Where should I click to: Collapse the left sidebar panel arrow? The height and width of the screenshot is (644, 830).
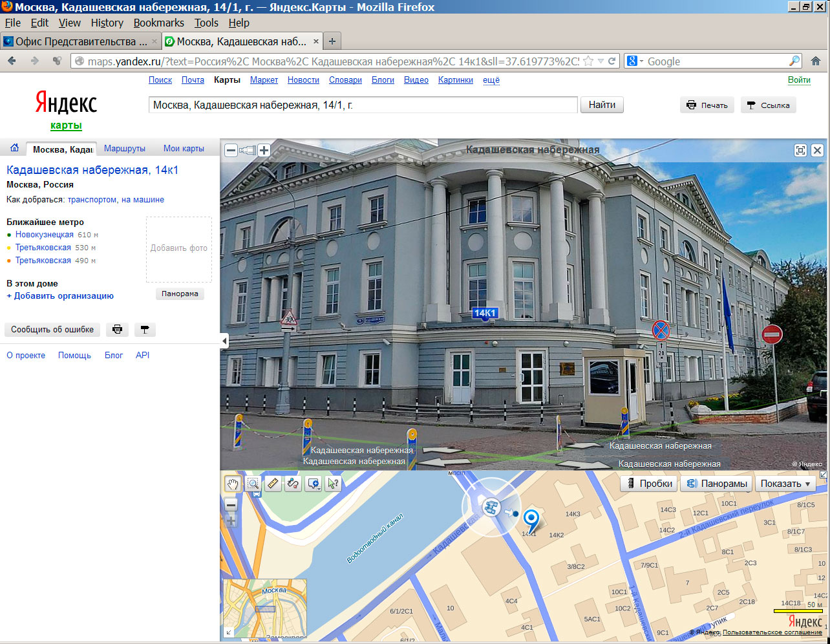[224, 341]
